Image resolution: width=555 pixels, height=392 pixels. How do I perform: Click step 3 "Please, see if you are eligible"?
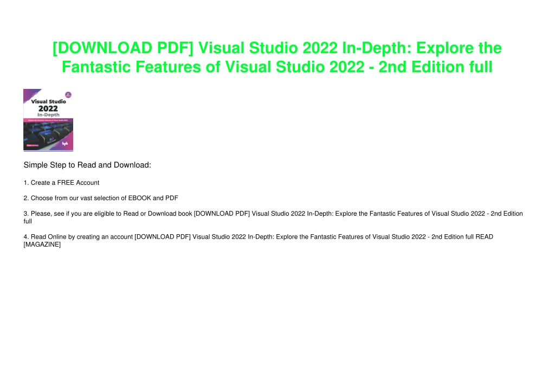pyautogui.click(x=273, y=217)
